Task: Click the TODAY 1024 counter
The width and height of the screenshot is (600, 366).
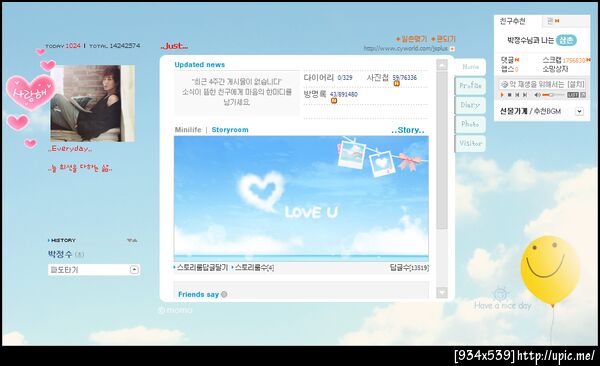Action: point(63,46)
